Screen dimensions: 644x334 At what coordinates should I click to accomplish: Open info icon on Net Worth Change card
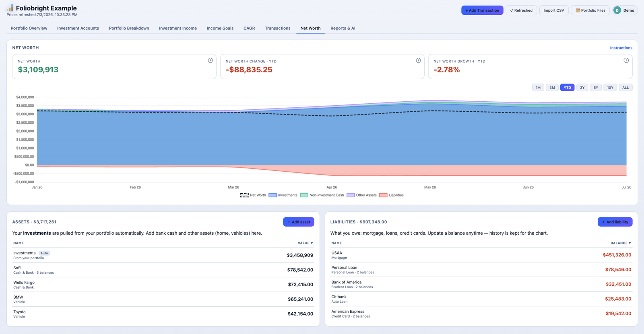tap(418, 60)
